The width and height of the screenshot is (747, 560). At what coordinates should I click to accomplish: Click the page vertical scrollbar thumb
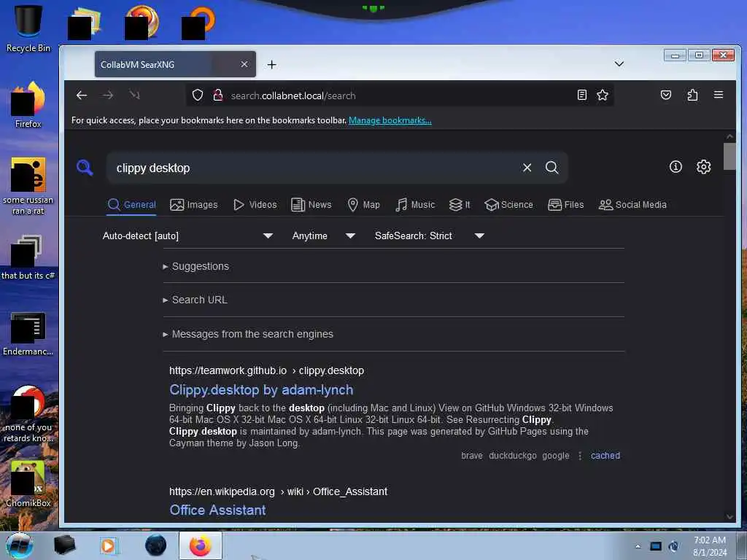click(x=729, y=156)
